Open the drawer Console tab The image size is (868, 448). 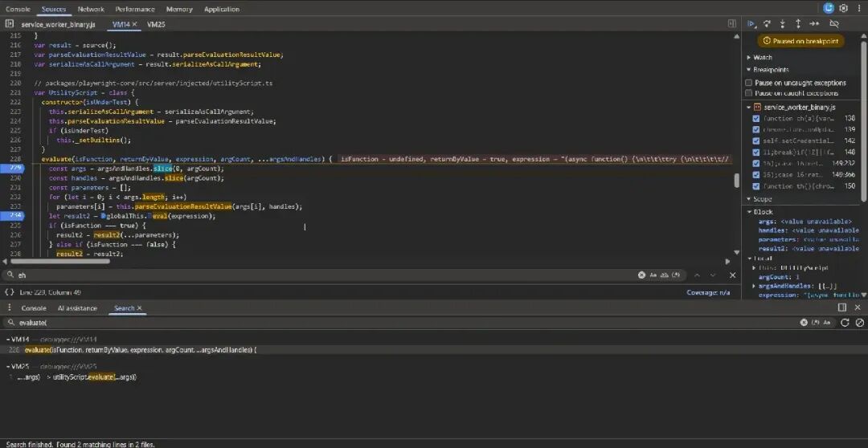[33, 308]
